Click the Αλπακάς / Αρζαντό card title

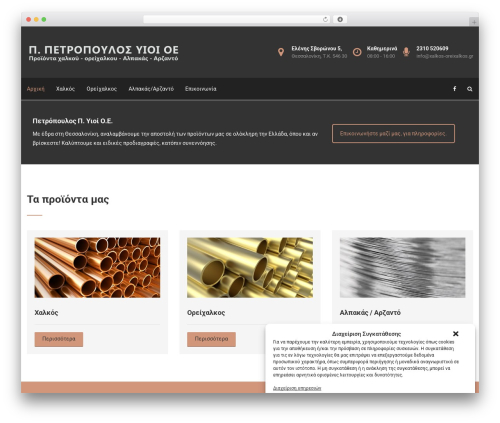click(x=370, y=313)
